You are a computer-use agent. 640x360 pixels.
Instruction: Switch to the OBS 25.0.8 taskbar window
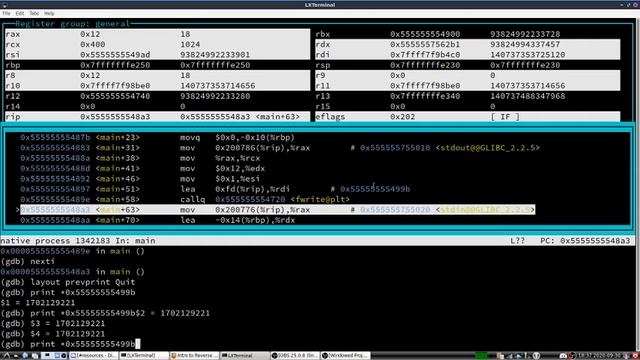[x=295, y=356]
